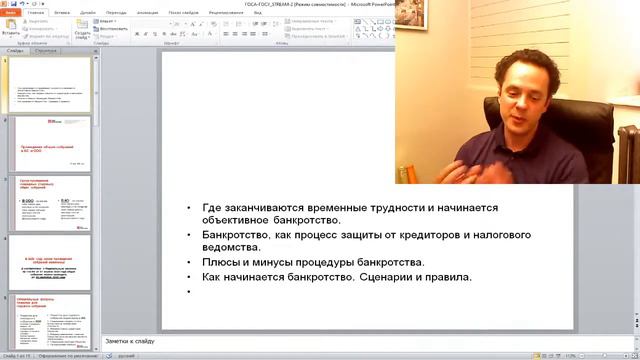The height and width of the screenshot is (360, 640).
Task: Toggle justify text alignment
Action: (253, 34)
